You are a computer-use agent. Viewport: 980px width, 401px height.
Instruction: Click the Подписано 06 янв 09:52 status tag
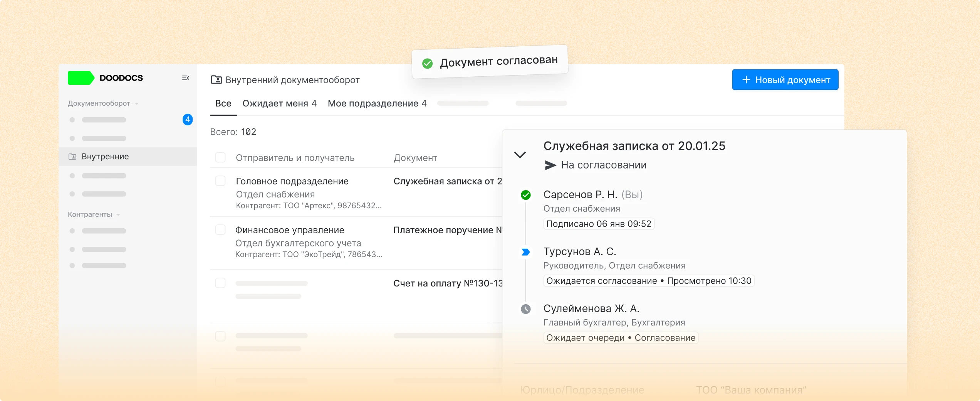click(599, 224)
